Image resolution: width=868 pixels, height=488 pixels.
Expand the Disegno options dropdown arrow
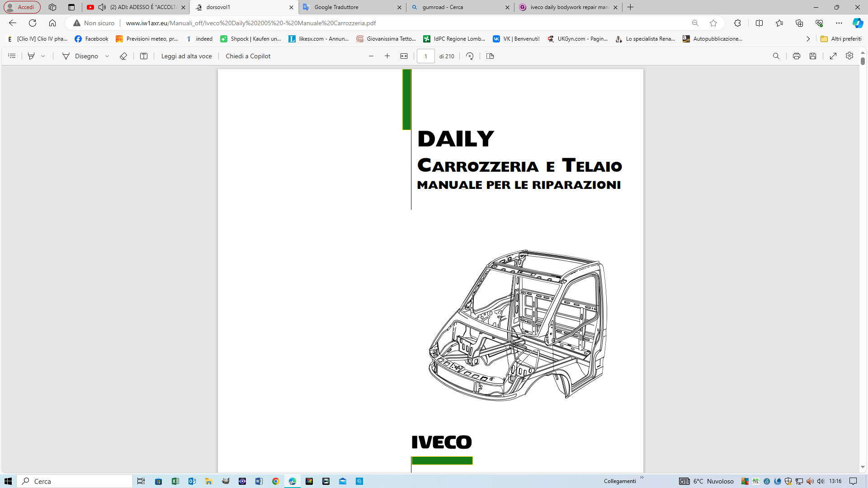(x=107, y=56)
